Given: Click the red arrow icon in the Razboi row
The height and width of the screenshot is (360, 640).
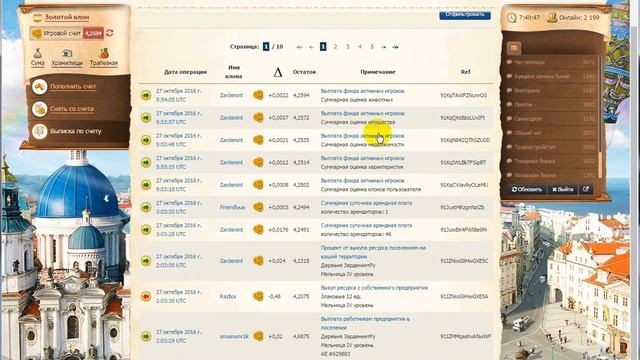Looking at the screenshot, I should (x=146, y=296).
